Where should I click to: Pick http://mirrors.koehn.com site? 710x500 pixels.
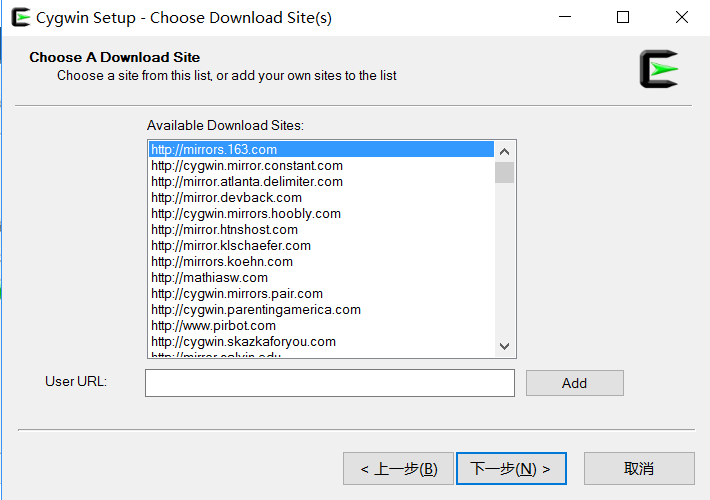pyautogui.click(x=321, y=262)
